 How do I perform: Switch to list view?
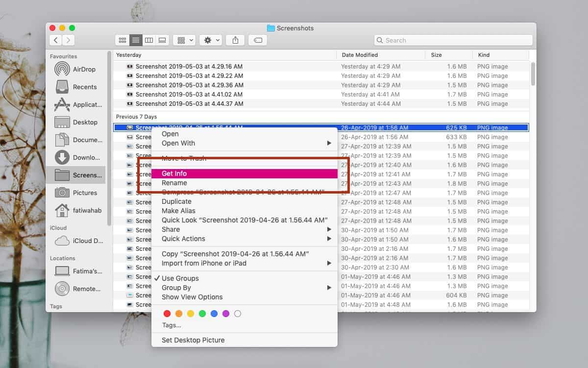click(x=136, y=40)
